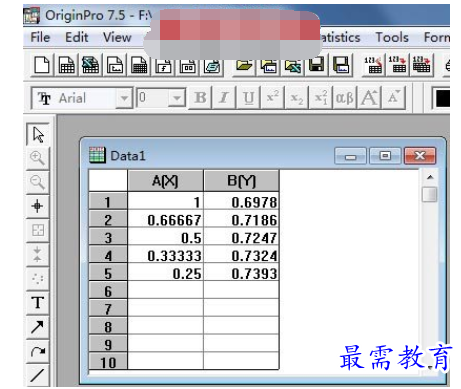
Task: Create a new project with the blank page icon
Action: click(42, 65)
